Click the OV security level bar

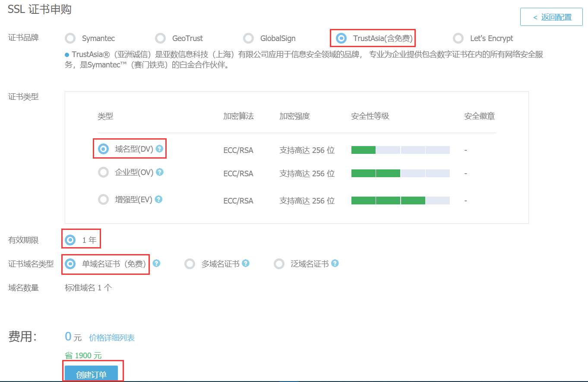pos(400,173)
